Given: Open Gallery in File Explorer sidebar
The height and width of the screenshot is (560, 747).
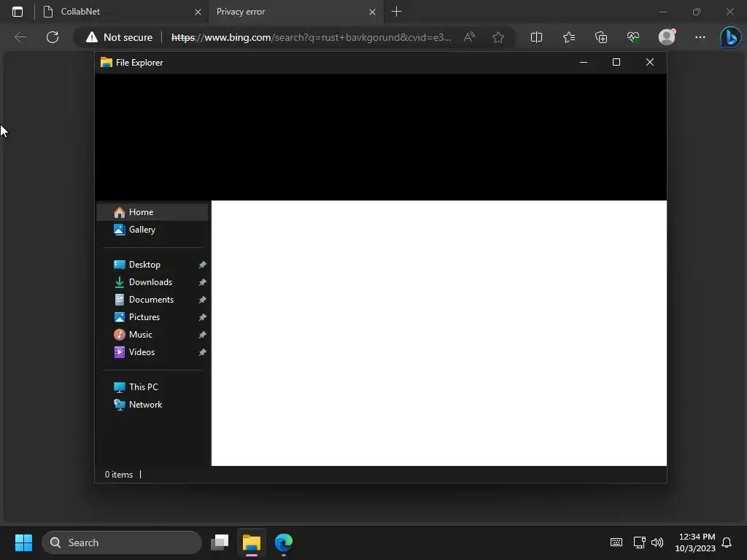Looking at the screenshot, I should point(152,230).
